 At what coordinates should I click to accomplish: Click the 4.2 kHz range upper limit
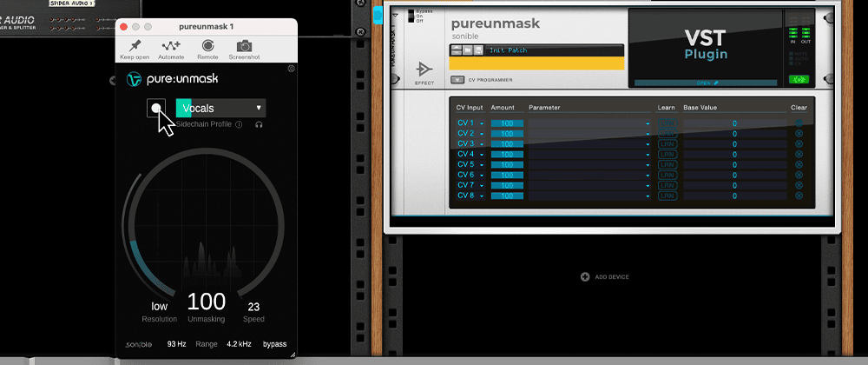(x=240, y=344)
